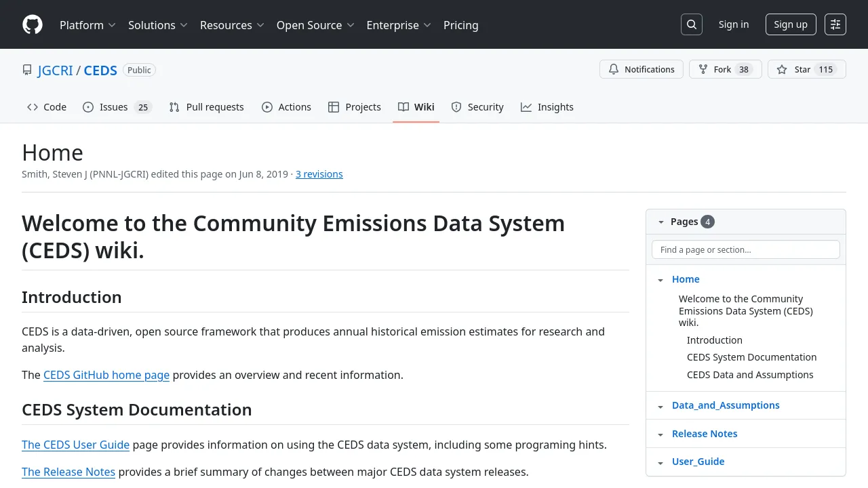Click the star icon to star CEDS
868x488 pixels.
point(781,69)
